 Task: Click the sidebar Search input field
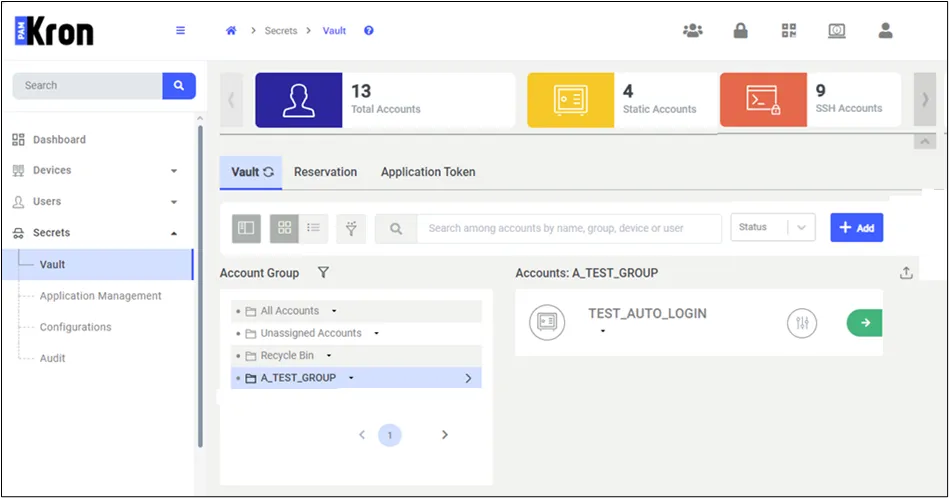click(88, 86)
